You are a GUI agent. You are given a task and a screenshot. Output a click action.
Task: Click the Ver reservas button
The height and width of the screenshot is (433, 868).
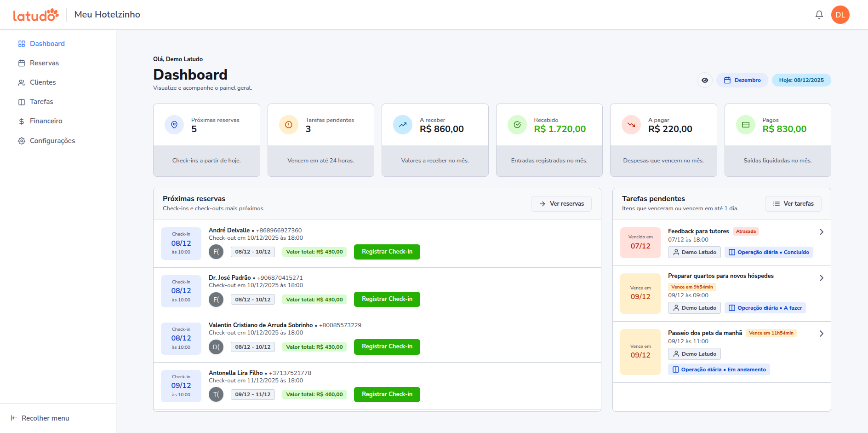561,204
